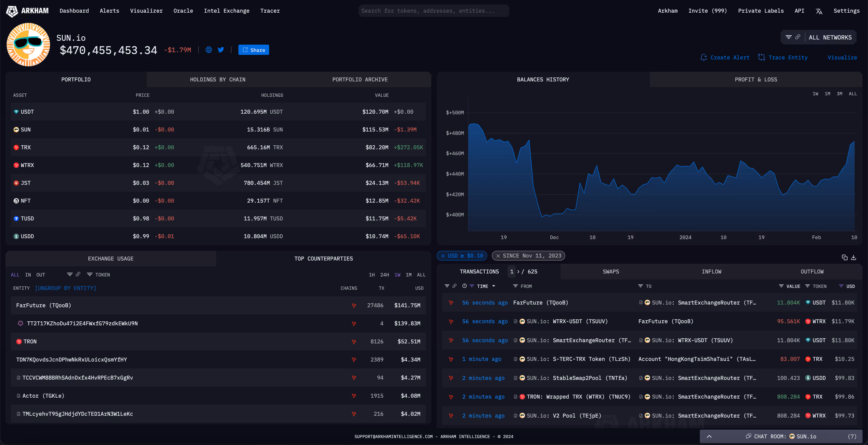Remove the SINCE Nov 11, 2023 filter
The height and width of the screenshot is (445, 868).
click(498, 256)
